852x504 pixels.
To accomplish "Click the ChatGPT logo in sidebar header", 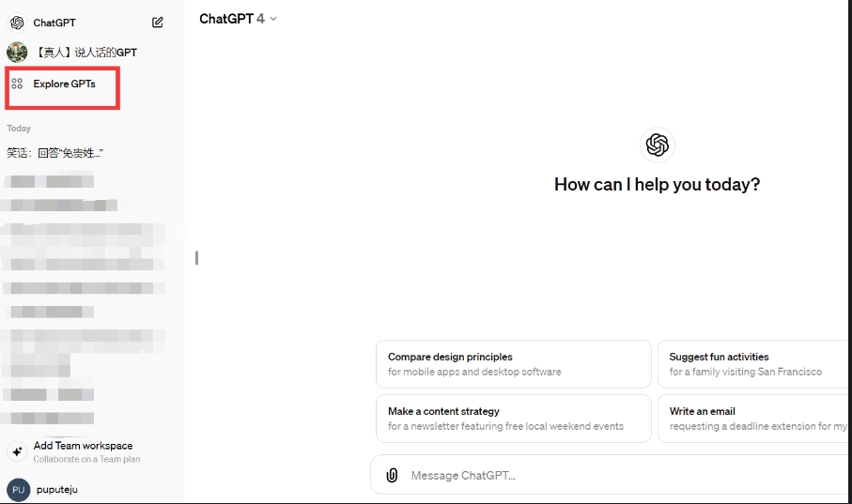I will 17,23.
